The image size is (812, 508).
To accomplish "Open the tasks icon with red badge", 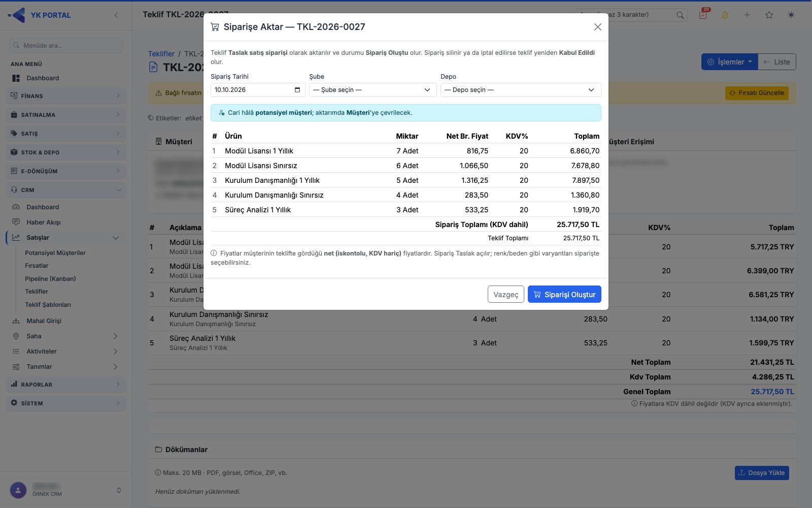I will click(x=703, y=15).
